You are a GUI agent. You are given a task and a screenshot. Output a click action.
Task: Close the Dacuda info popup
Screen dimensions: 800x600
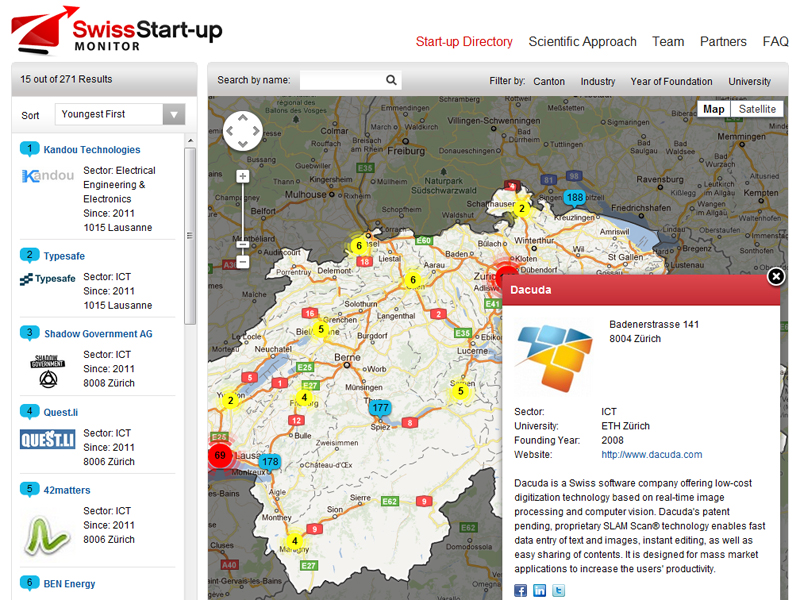776,277
